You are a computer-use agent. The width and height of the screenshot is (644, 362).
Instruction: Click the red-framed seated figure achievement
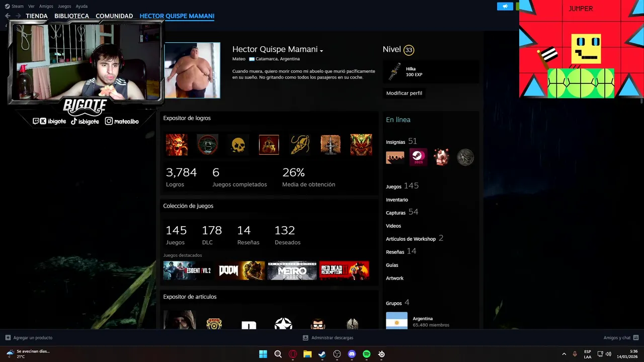click(269, 145)
